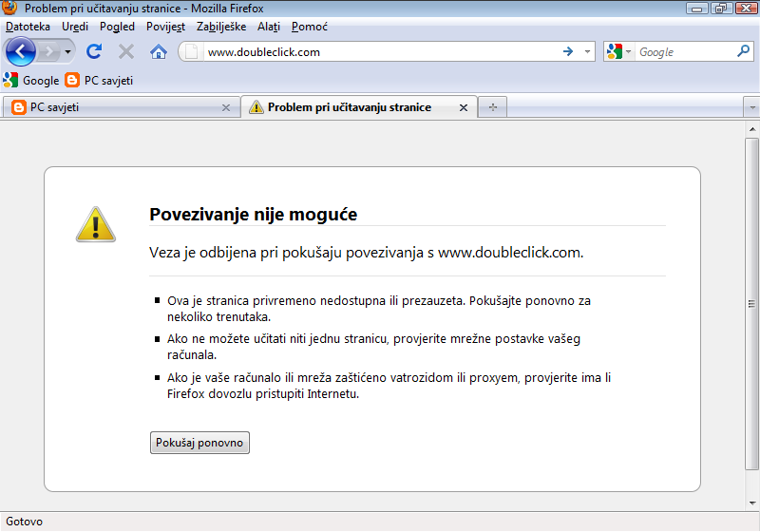This screenshot has width=760, height=532.
Task: Click the vertical scrollbar thumb
Action: click(x=751, y=304)
